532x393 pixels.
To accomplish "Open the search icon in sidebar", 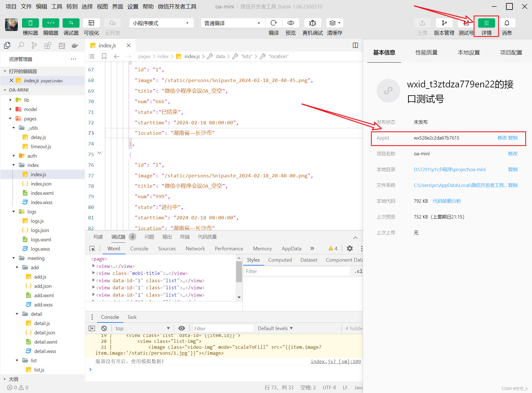I will point(21,45).
